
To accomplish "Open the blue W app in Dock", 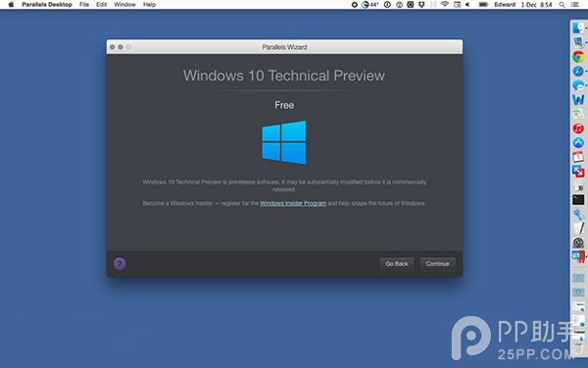I will (578, 99).
